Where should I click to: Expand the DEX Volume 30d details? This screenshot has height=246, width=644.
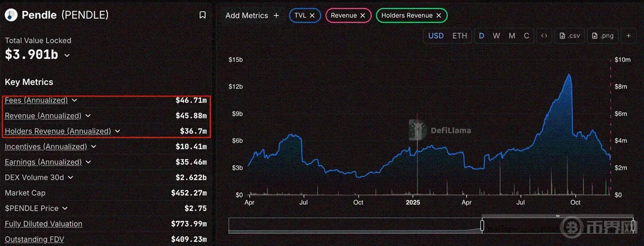[71, 177]
